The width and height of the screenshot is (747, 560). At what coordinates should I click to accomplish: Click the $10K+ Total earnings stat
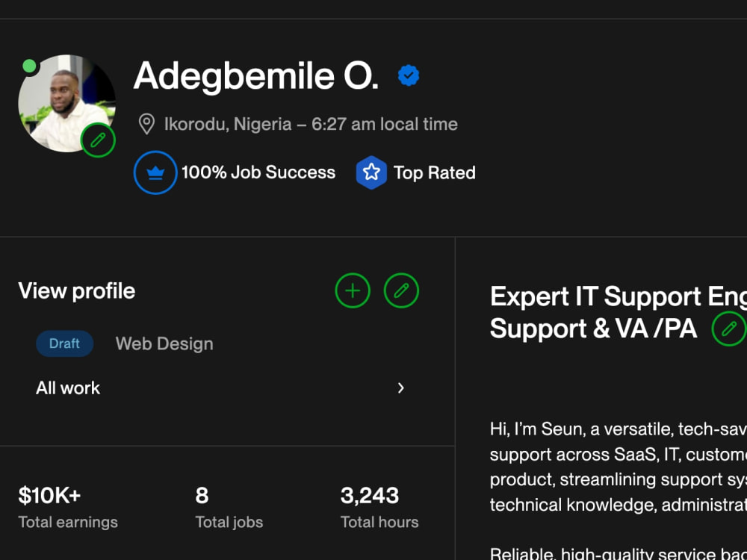pyautogui.click(x=68, y=508)
